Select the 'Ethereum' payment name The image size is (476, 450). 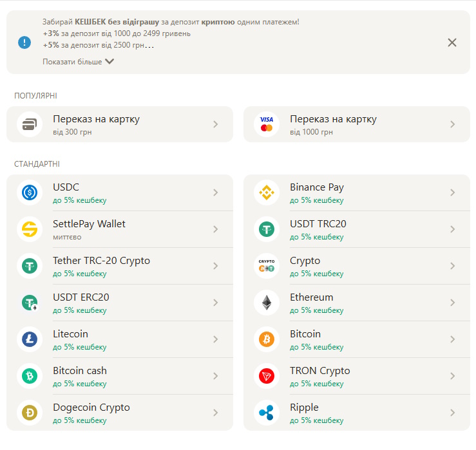tap(312, 297)
